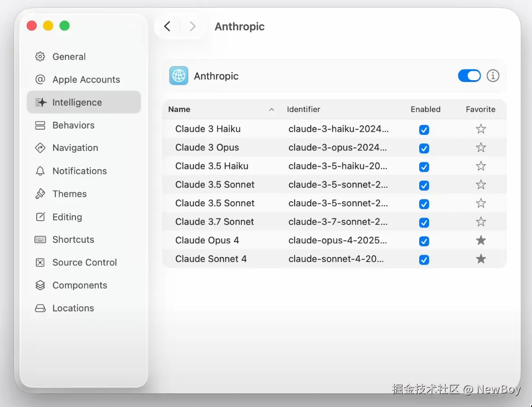532x407 pixels.
Task: Click the Shortcuts keyboard icon
Action: [x=40, y=240]
